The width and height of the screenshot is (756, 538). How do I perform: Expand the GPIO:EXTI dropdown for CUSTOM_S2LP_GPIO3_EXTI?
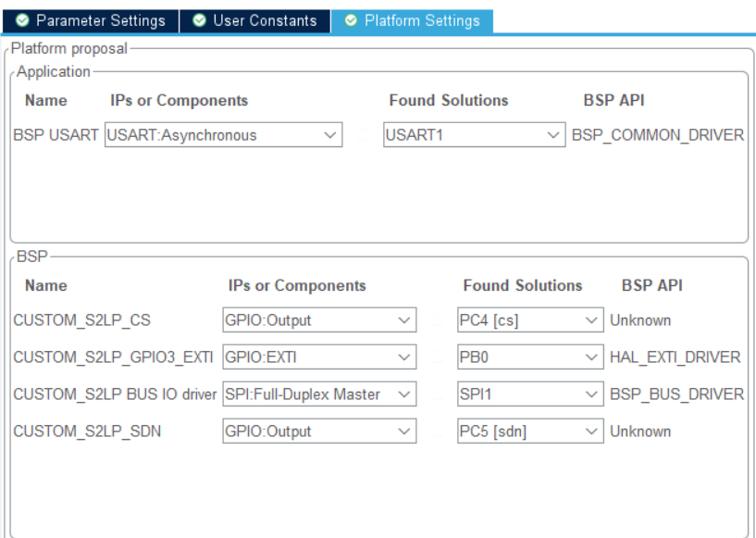click(405, 357)
